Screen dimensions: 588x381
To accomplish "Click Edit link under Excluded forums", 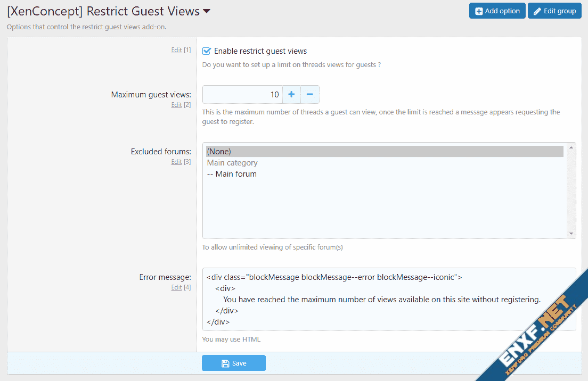I will 176,162.
